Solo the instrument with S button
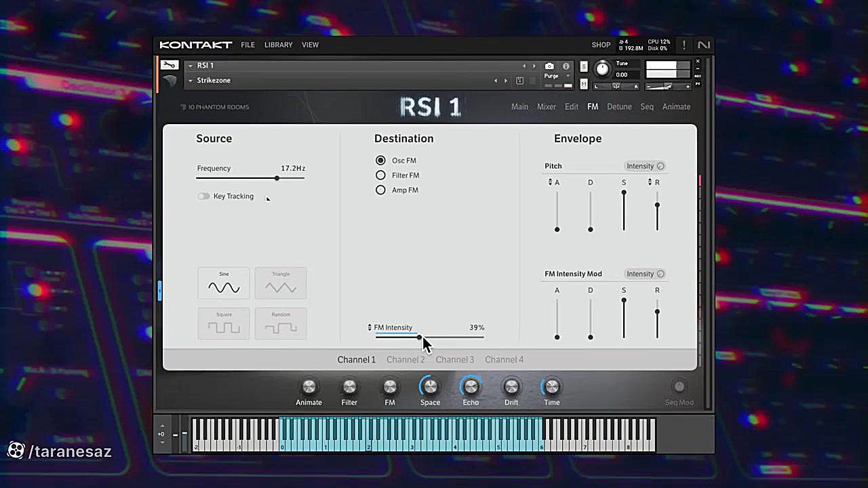The width and height of the screenshot is (868, 488). tap(584, 66)
